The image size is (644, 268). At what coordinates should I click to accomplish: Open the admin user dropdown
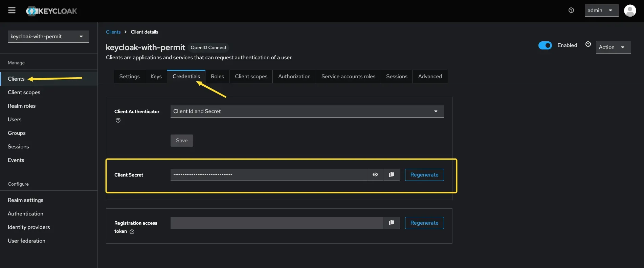pos(601,11)
